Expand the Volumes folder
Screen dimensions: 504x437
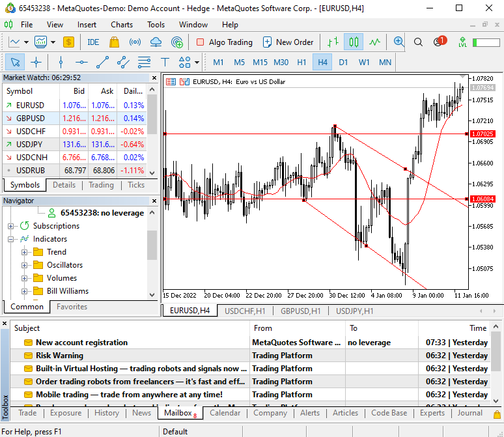click(24, 278)
